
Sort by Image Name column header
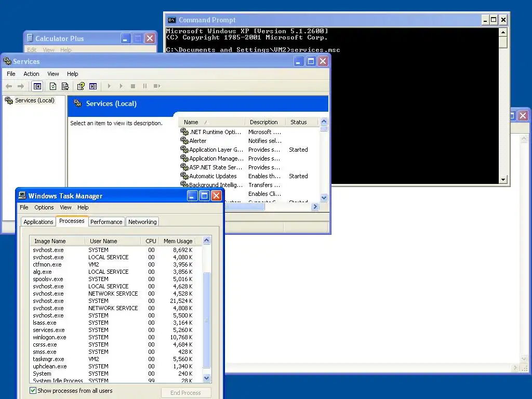coord(57,241)
